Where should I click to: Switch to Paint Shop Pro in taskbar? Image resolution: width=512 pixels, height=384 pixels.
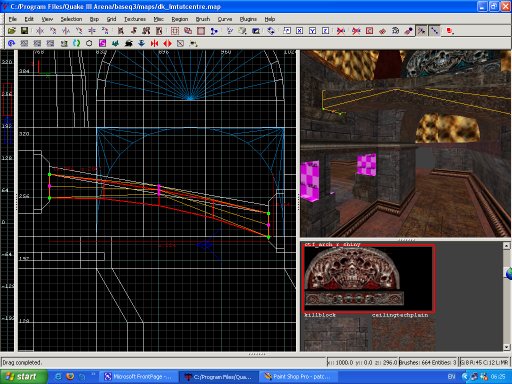(297, 377)
